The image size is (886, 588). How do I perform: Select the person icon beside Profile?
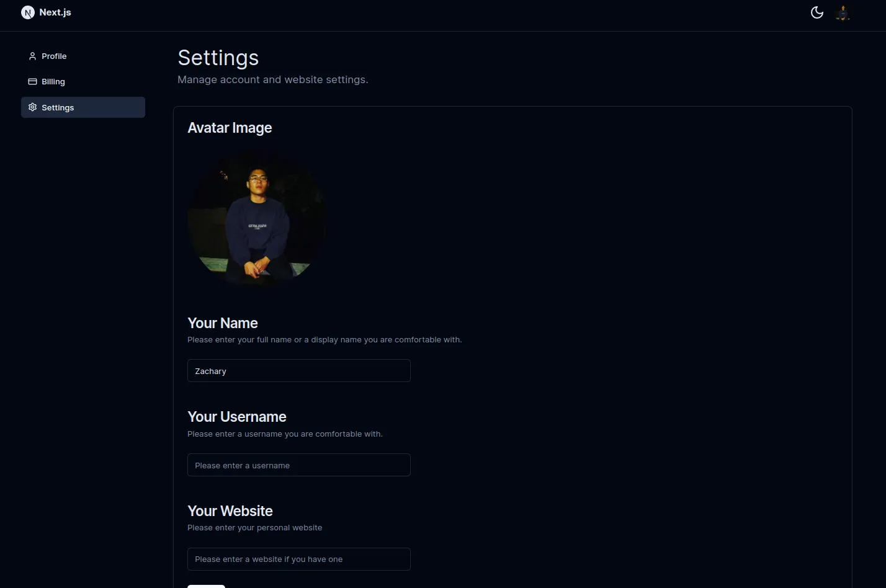(32, 56)
